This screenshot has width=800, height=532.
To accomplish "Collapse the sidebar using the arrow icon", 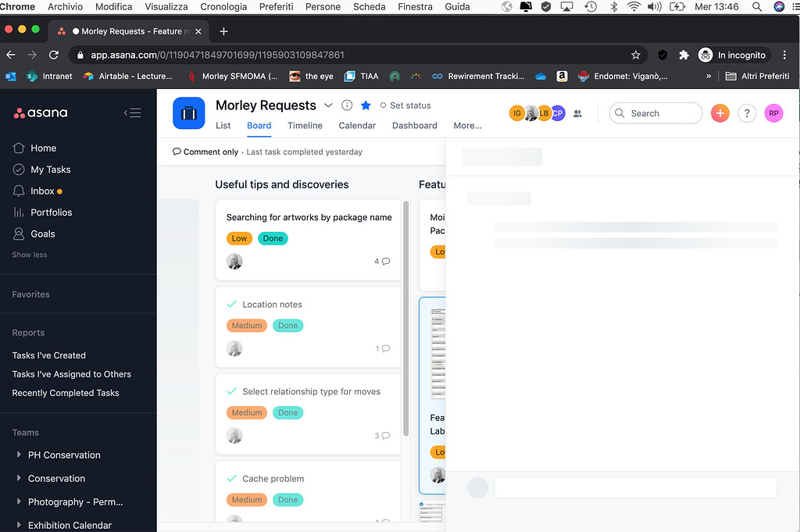I will pyautogui.click(x=132, y=112).
